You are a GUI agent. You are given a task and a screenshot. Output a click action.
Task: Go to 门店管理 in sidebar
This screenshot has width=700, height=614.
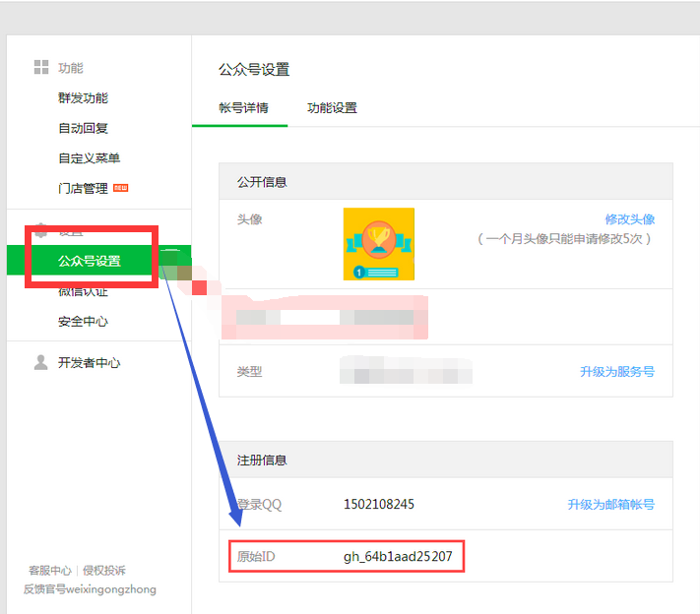click(83, 189)
